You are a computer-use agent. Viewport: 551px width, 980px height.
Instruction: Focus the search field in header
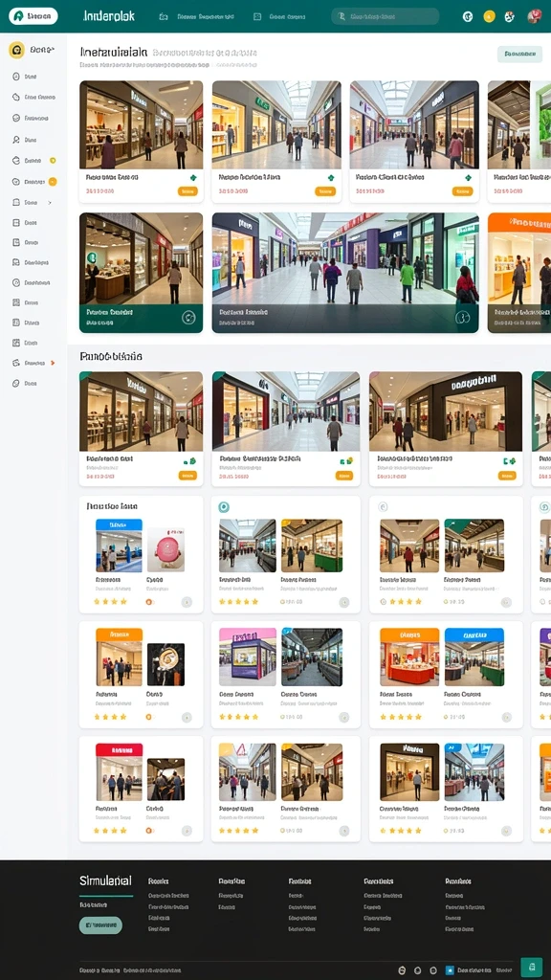point(385,17)
